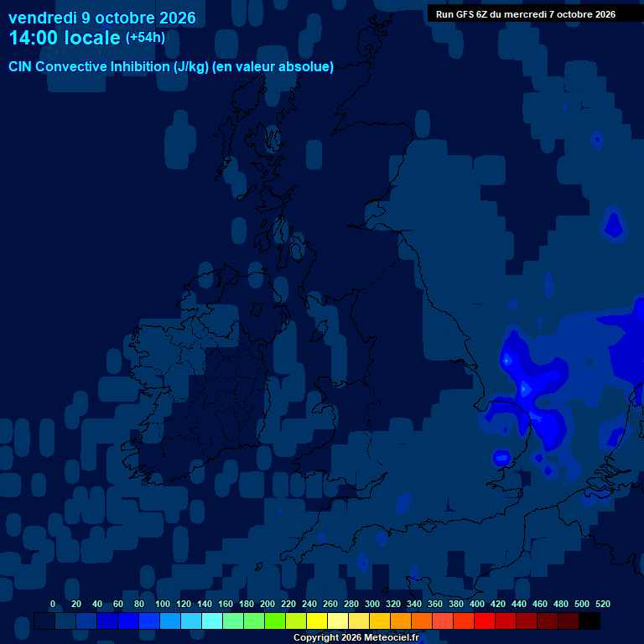
Task: Select the black swatch between labels 500 and 520
Action: pos(589,621)
